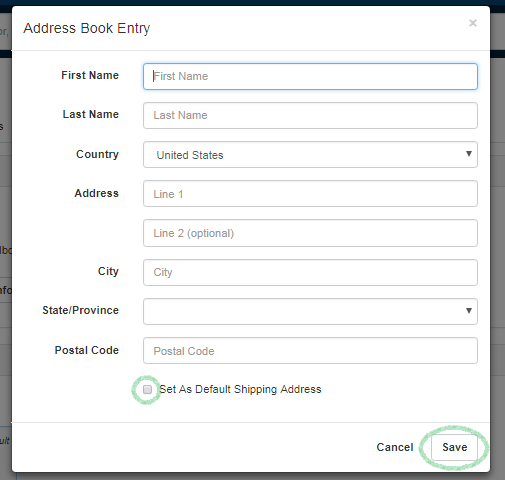Click the Address Line 1 field
Image resolution: width=505 pixels, height=480 pixels.
(310, 194)
